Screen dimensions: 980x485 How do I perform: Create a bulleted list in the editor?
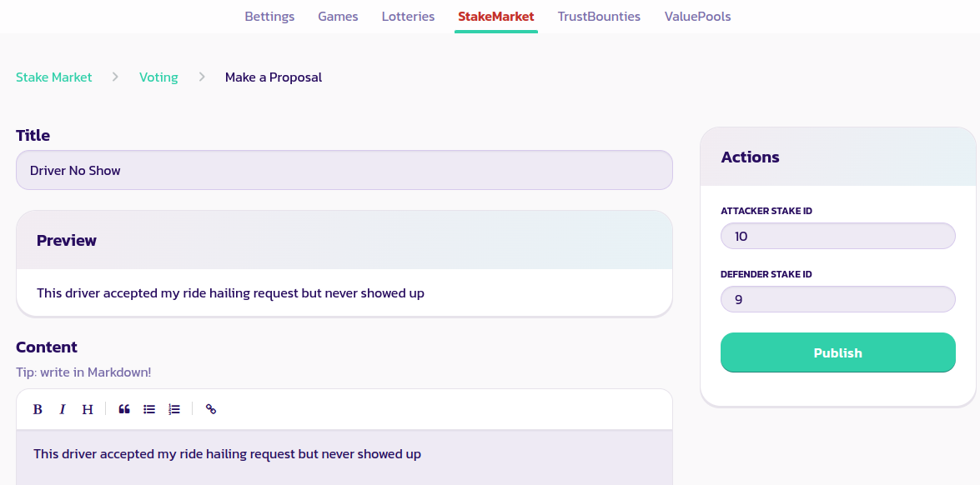(x=149, y=409)
